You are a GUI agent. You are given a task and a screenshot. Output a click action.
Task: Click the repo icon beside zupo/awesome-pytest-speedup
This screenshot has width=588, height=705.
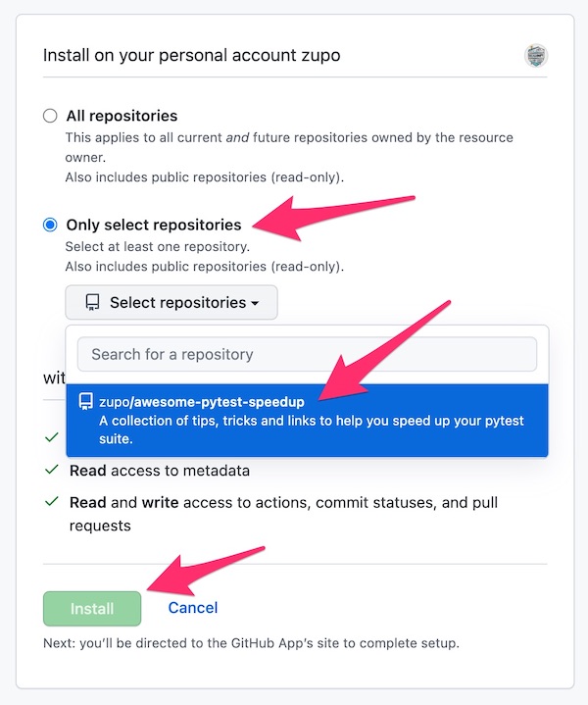(x=86, y=401)
